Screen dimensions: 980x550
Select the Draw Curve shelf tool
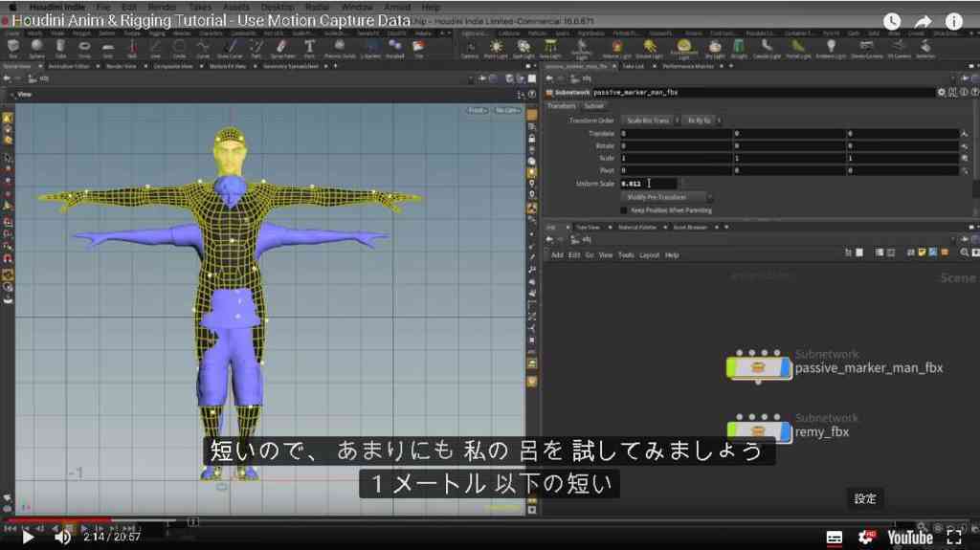click(232, 48)
